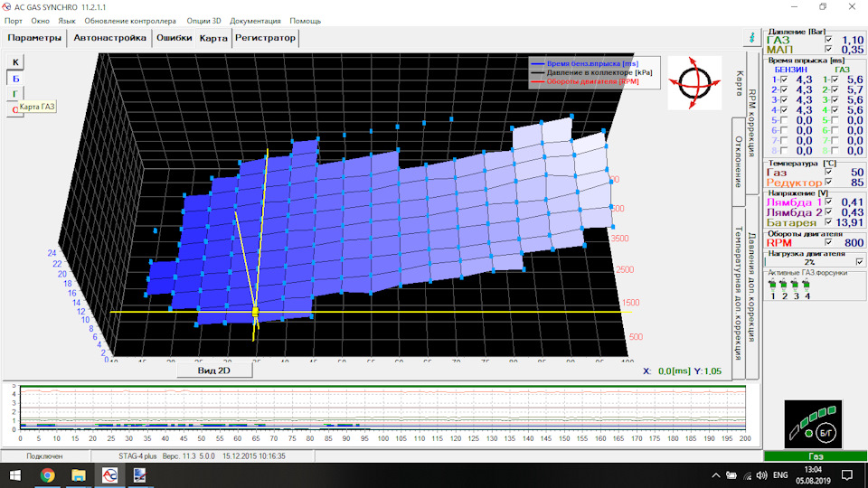Select the vertical Отклонение tab

[x=739, y=162]
